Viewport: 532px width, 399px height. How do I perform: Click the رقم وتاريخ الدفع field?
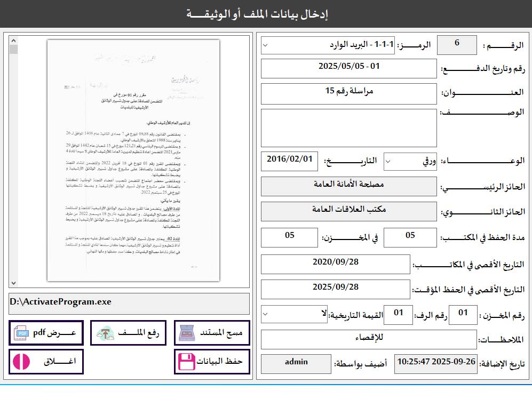point(349,68)
